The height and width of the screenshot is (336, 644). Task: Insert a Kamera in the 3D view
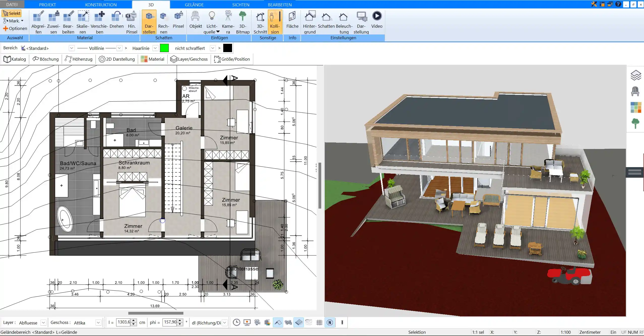click(228, 22)
